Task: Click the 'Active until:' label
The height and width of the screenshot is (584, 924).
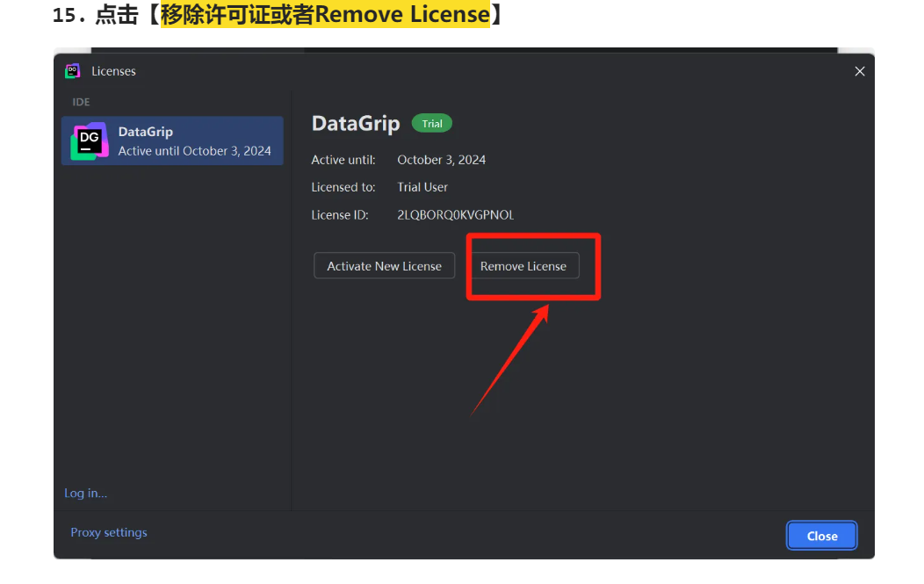Action: tap(343, 160)
